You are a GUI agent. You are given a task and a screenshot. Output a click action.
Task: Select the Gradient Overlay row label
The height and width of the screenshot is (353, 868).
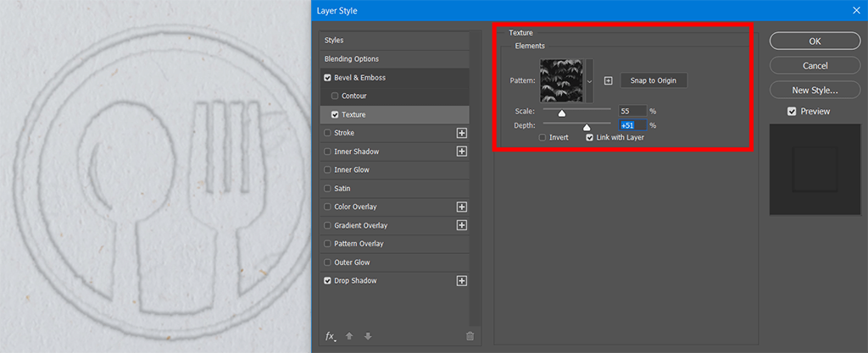[361, 225]
